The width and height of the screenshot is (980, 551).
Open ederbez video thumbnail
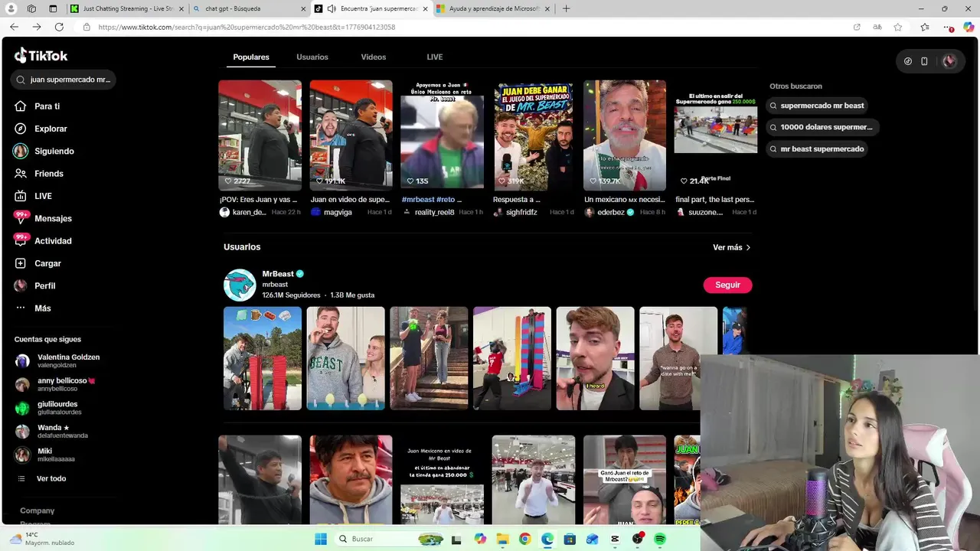coord(625,135)
